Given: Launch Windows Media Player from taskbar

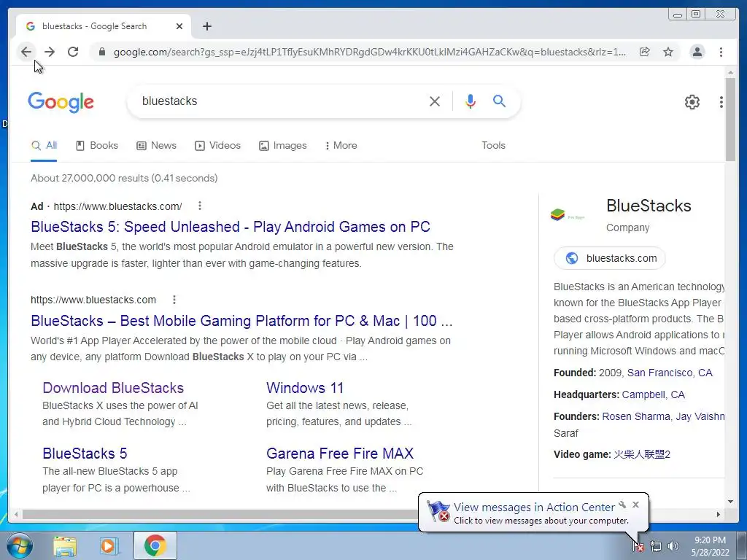Looking at the screenshot, I should tap(109, 545).
